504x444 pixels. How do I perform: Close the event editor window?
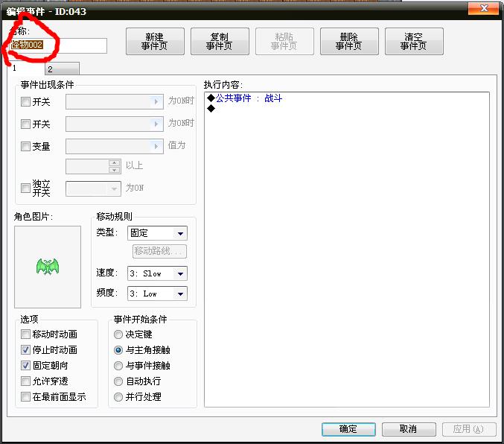pyautogui.click(x=483, y=8)
